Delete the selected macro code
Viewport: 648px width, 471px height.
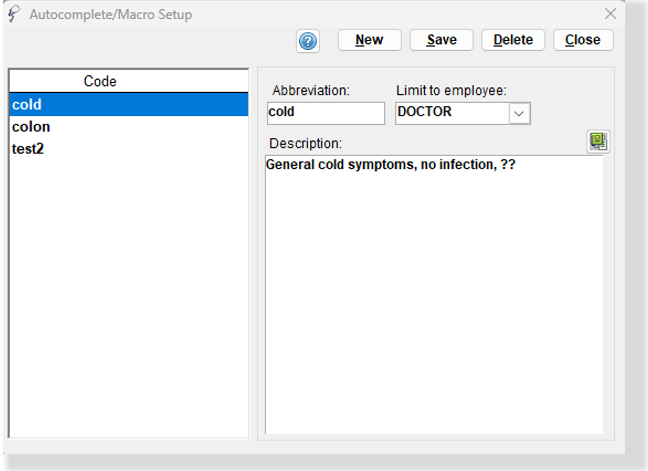[513, 40]
